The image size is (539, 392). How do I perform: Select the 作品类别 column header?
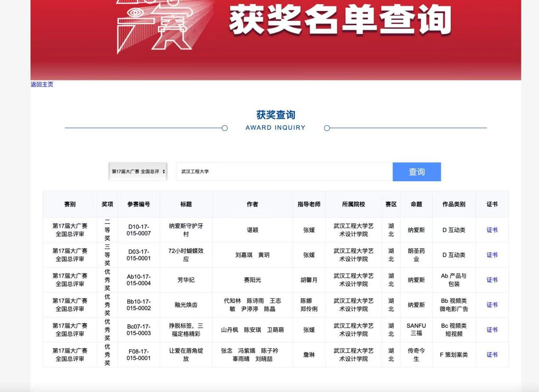pos(453,204)
